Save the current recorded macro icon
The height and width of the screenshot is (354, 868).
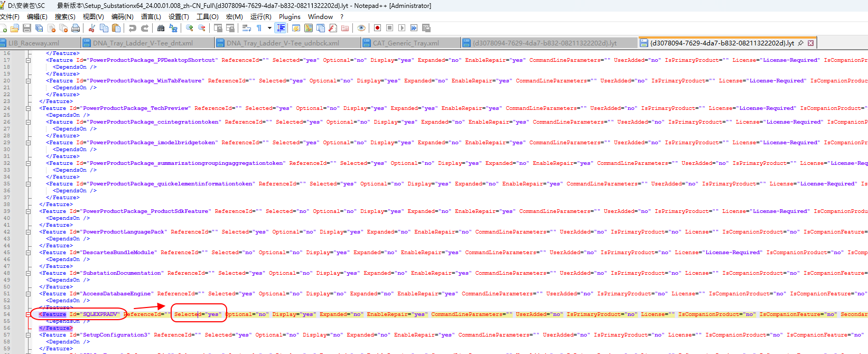point(426,28)
